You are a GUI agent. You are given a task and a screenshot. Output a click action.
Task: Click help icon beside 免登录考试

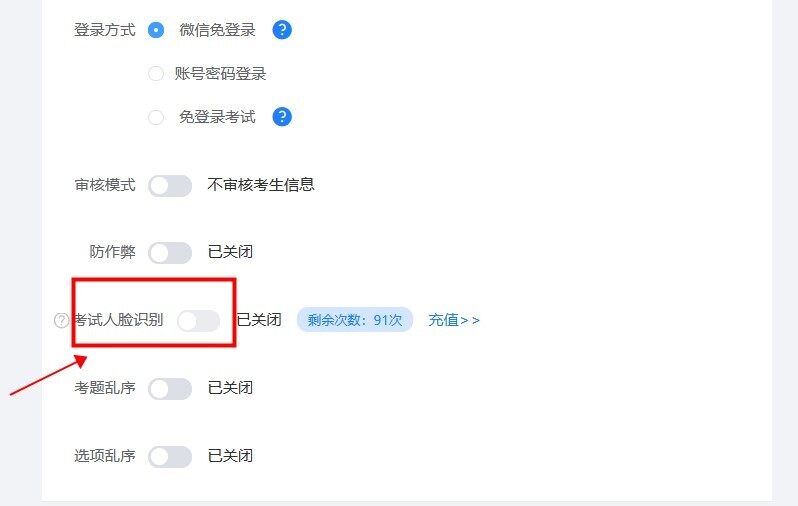282,117
